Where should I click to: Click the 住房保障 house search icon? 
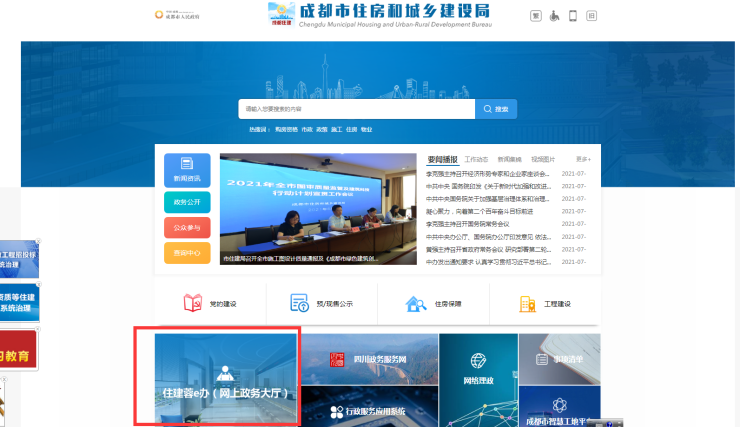point(415,303)
